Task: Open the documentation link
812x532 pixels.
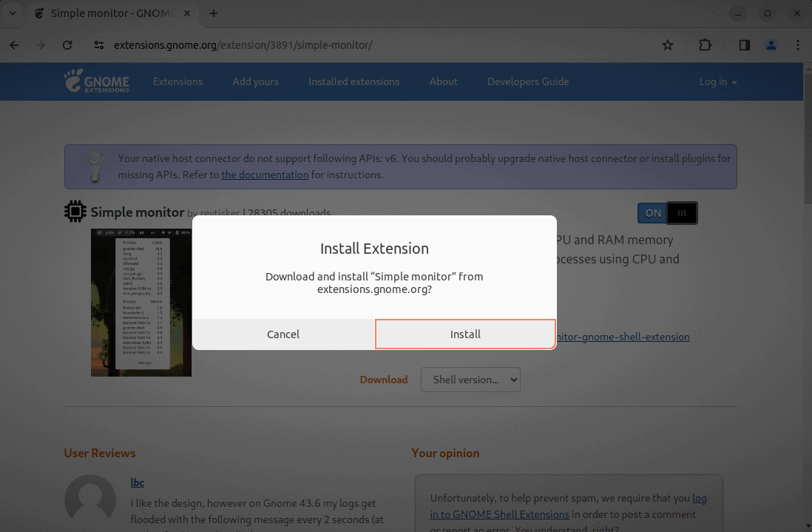Action: pyautogui.click(x=265, y=175)
